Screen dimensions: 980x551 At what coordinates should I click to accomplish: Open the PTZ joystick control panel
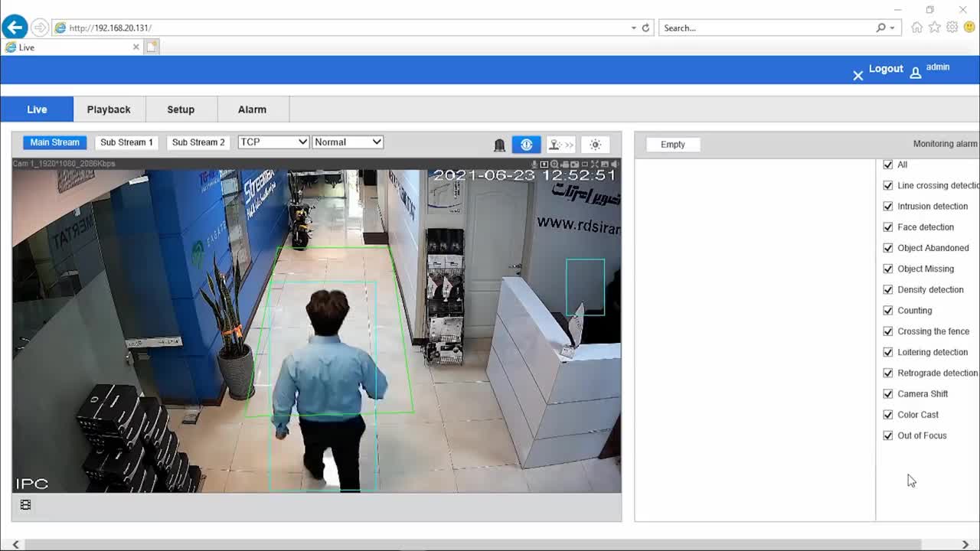click(560, 145)
